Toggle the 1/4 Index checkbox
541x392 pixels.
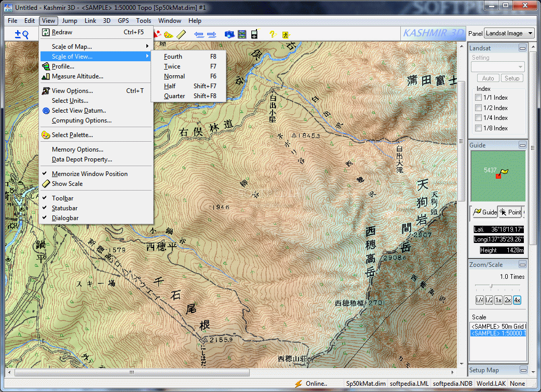pyautogui.click(x=478, y=118)
